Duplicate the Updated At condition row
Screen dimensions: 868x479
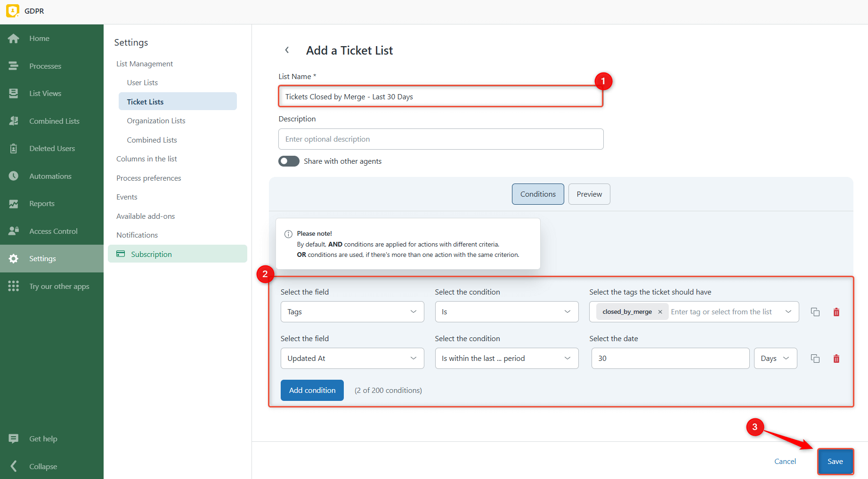tap(815, 359)
